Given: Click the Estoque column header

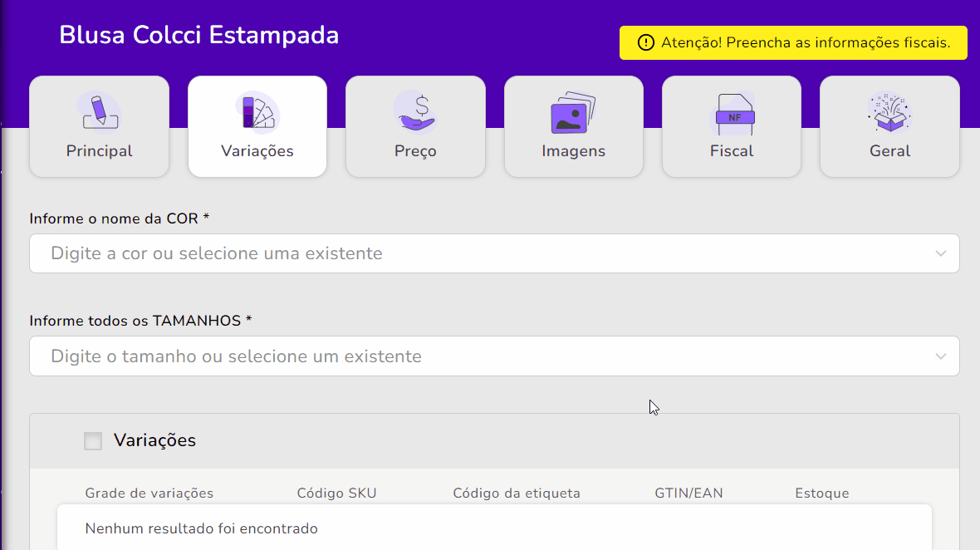Looking at the screenshot, I should click(x=822, y=494).
